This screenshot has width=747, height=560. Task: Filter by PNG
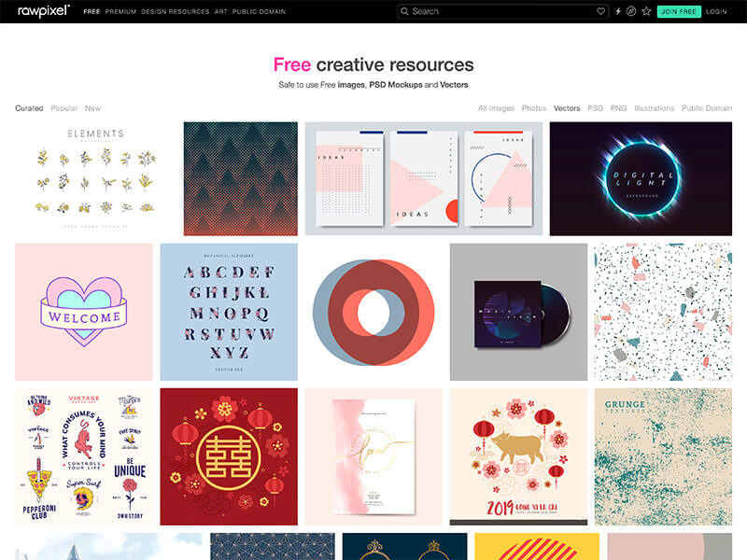[618, 108]
